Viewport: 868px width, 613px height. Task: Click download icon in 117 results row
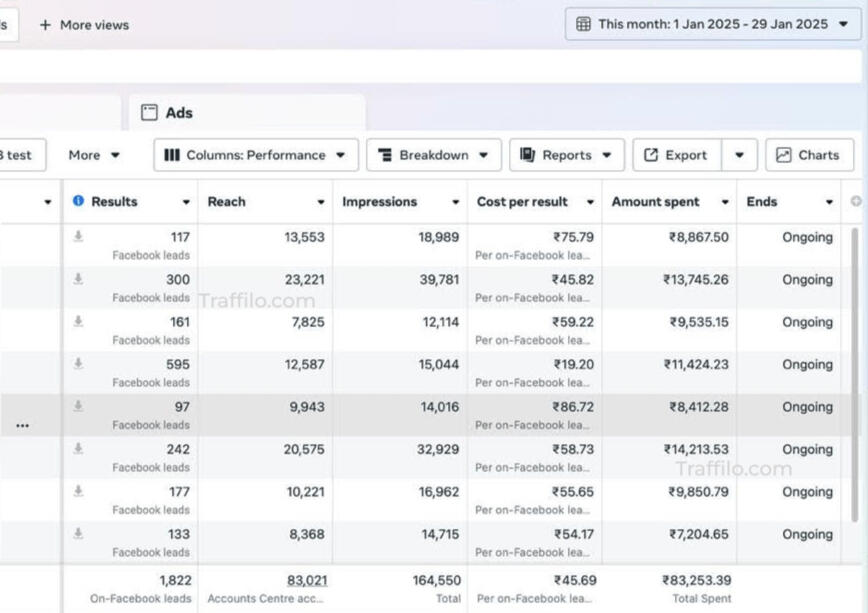[x=78, y=237]
